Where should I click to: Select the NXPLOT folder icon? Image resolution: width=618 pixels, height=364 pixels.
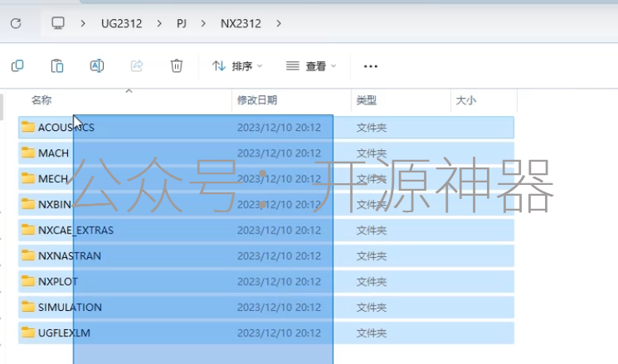coord(28,281)
